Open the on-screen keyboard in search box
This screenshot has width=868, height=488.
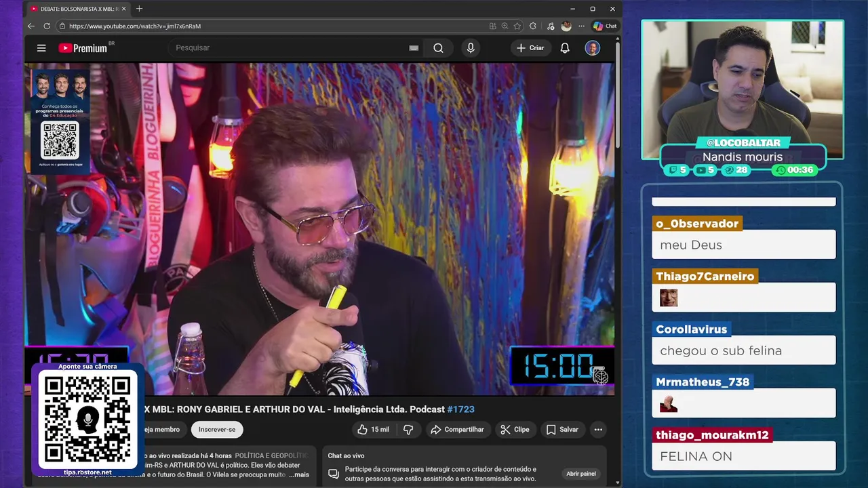pos(414,48)
